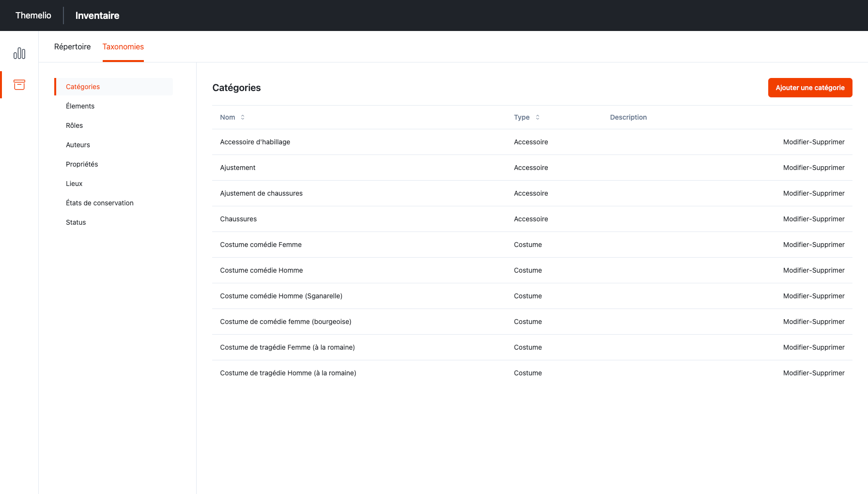Click Modifier-Supprimer for Ajustement de chaussures

point(814,193)
